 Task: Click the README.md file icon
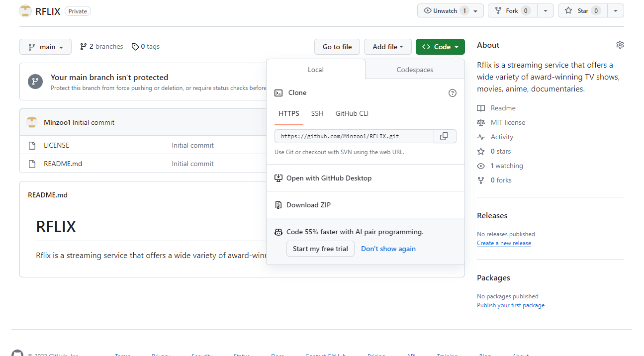pyautogui.click(x=32, y=164)
